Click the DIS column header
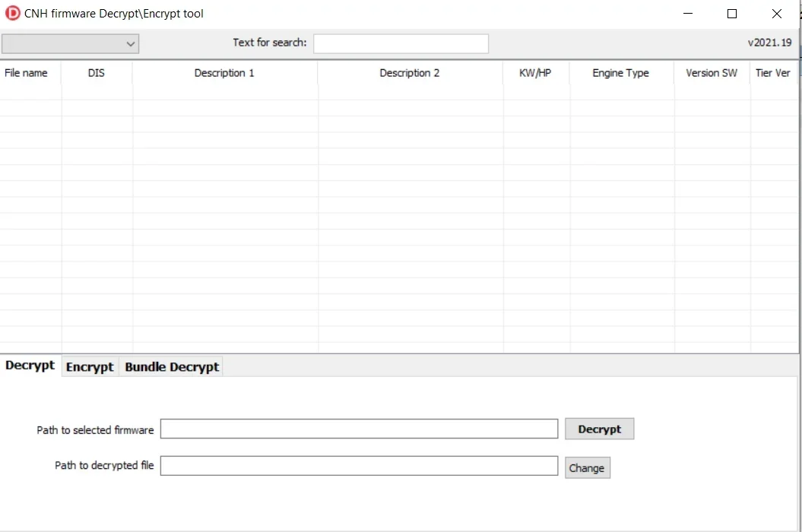 tap(97, 73)
